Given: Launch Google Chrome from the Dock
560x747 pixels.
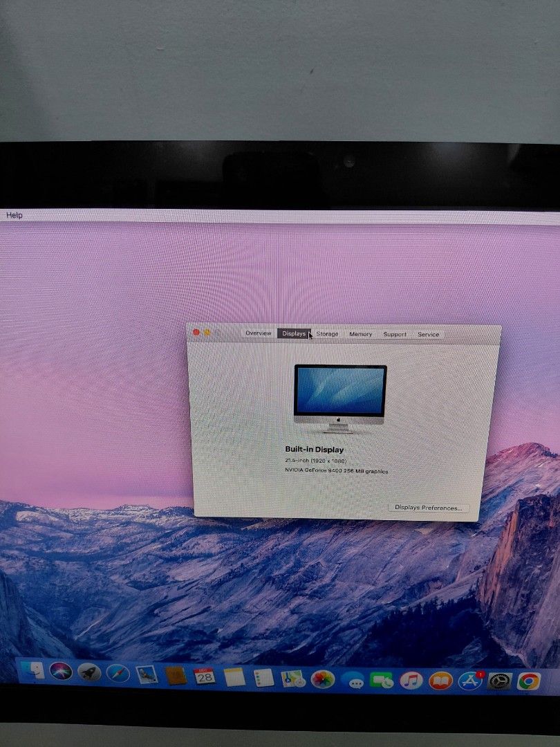Looking at the screenshot, I should [529, 681].
